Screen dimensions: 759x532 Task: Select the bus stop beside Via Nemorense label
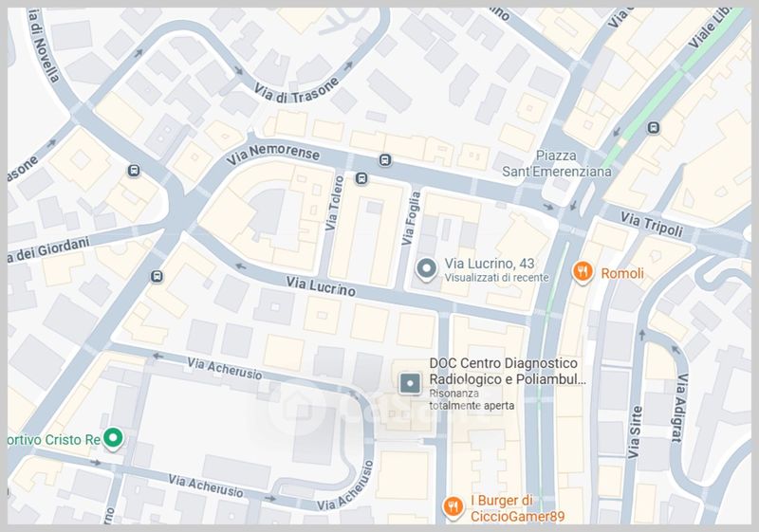pos(385,159)
